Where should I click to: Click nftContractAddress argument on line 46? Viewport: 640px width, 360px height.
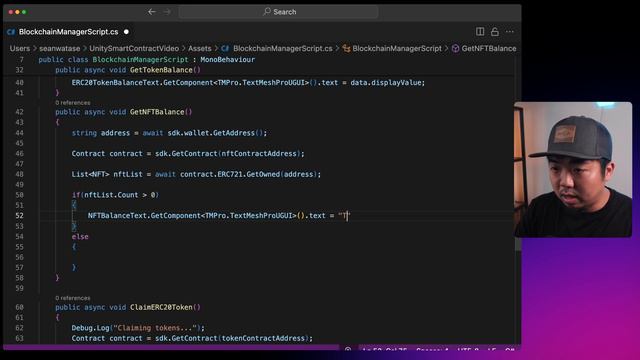(258, 153)
